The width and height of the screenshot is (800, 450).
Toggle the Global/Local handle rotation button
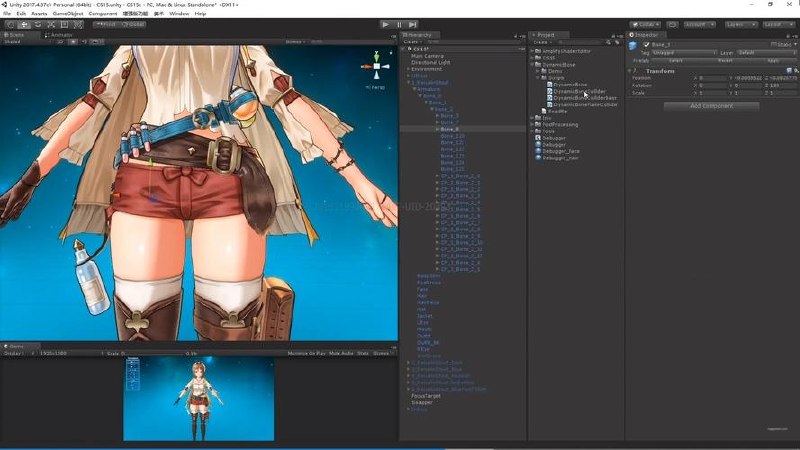click(x=133, y=24)
